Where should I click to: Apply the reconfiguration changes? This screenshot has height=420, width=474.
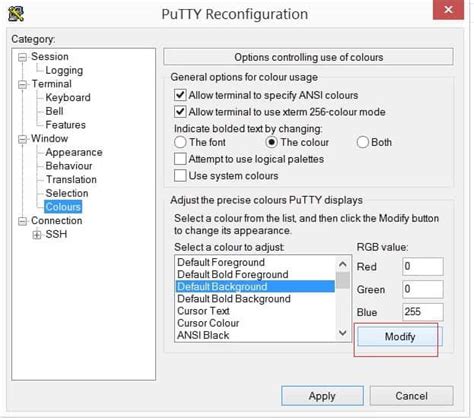[322, 396]
